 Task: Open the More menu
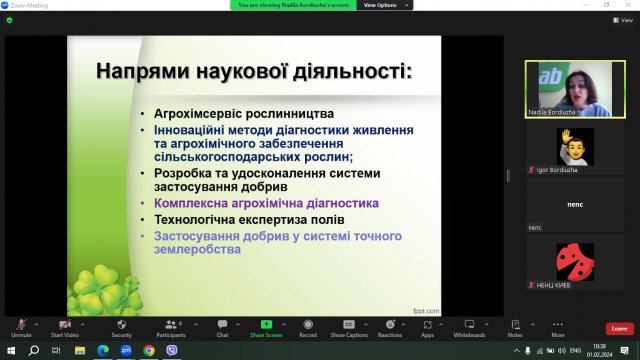tap(558, 329)
